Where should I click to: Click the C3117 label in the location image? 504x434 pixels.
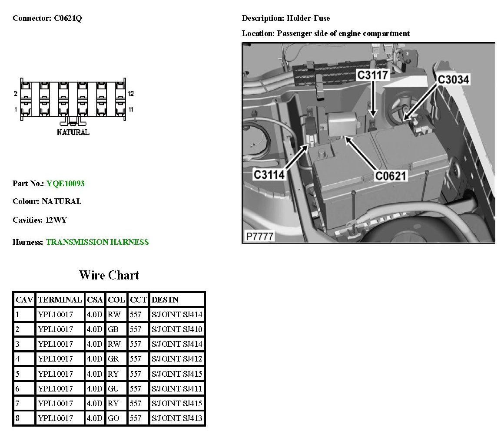click(372, 75)
